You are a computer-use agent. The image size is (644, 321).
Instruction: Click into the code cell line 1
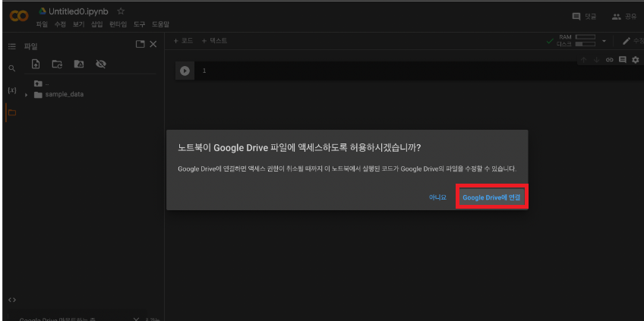pos(419,71)
